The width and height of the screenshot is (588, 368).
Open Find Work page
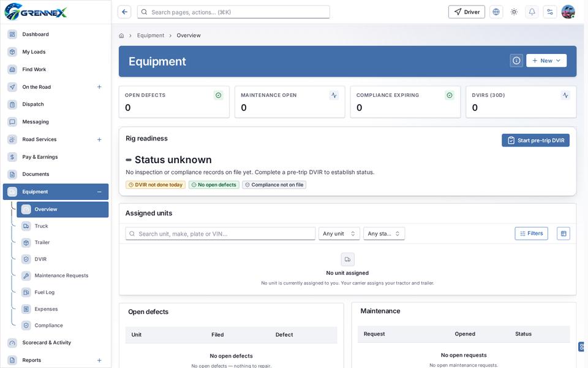[x=56, y=69]
